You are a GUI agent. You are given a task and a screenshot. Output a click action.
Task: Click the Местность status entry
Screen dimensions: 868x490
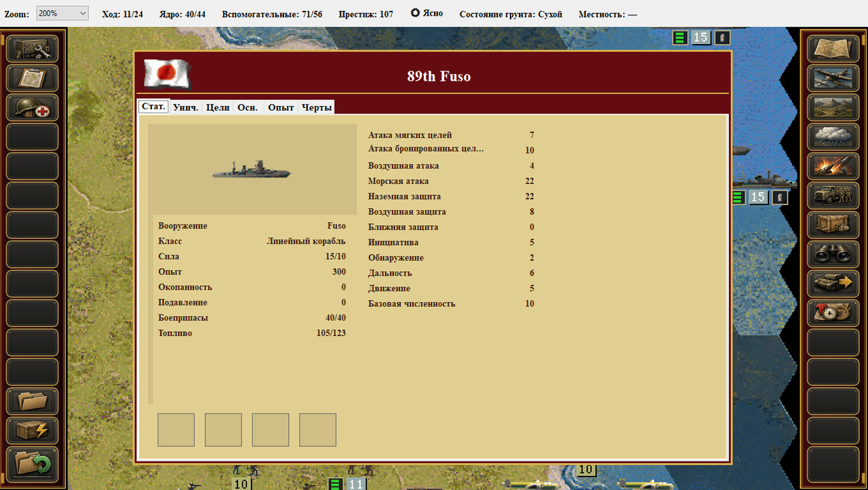pos(608,14)
